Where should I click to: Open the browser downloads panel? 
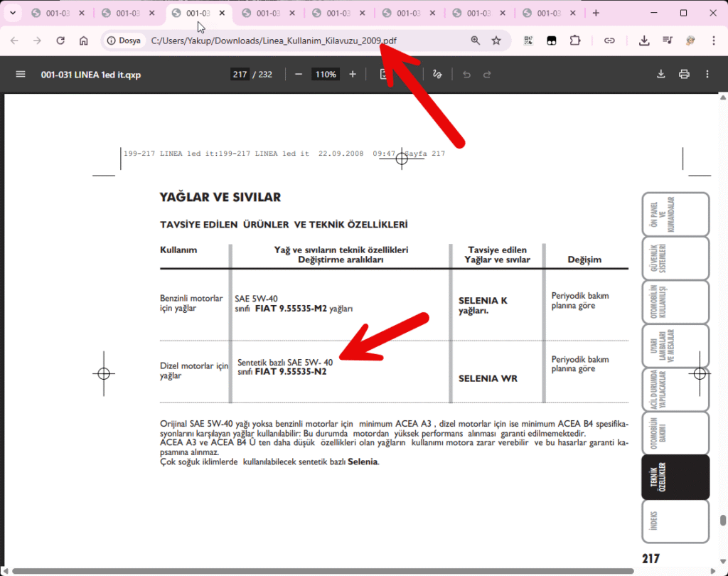644,41
